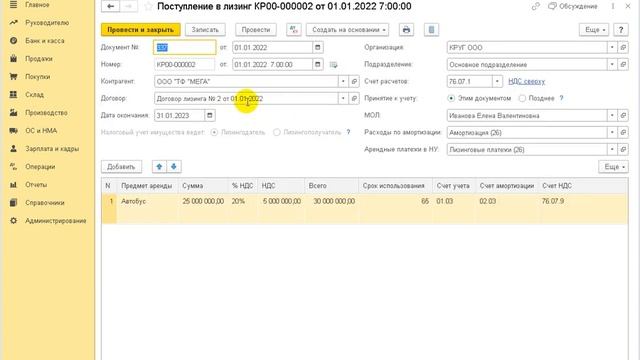Click the Провести button
This screenshot has height=360, width=640.
256,30
